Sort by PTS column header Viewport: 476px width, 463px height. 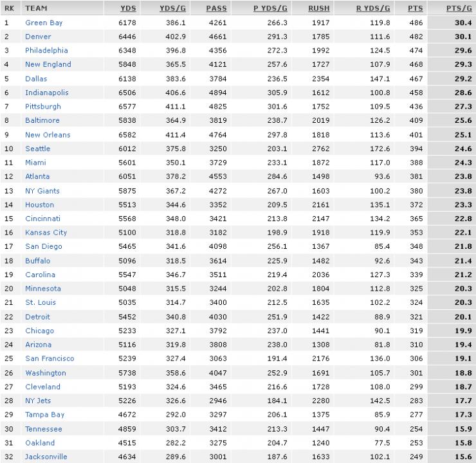pos(415,8)
